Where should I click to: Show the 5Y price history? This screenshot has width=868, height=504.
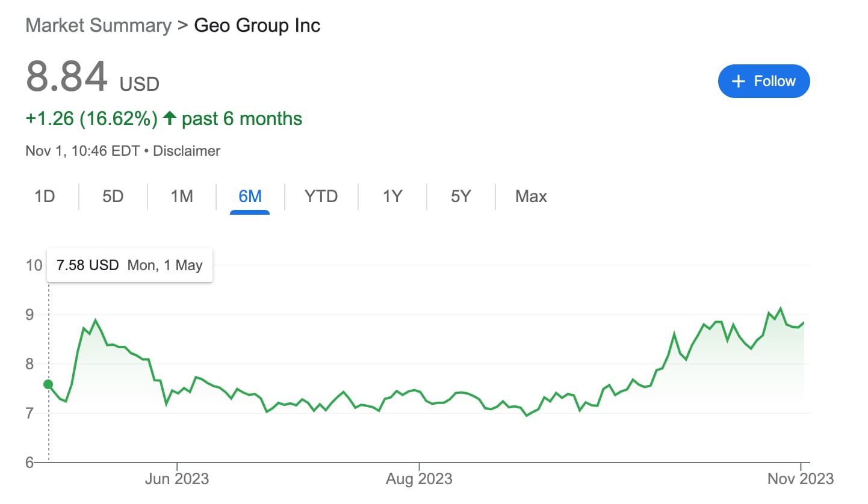pos(460,197)
